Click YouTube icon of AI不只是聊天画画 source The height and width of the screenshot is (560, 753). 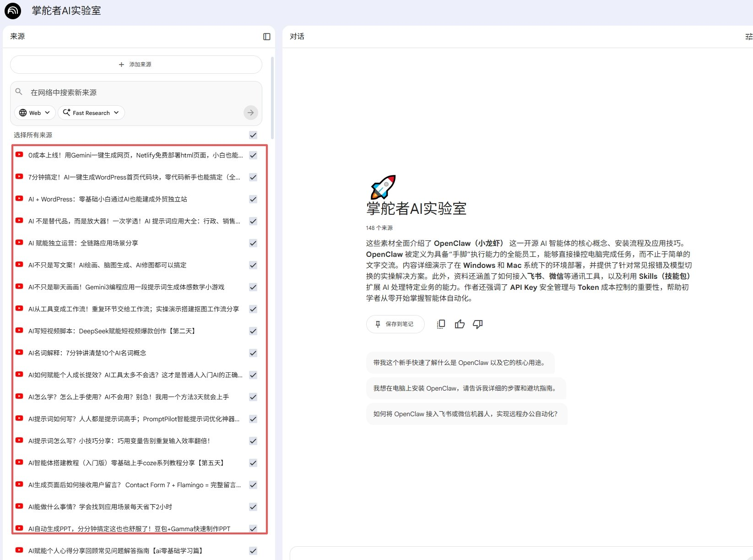pos(19,287)
